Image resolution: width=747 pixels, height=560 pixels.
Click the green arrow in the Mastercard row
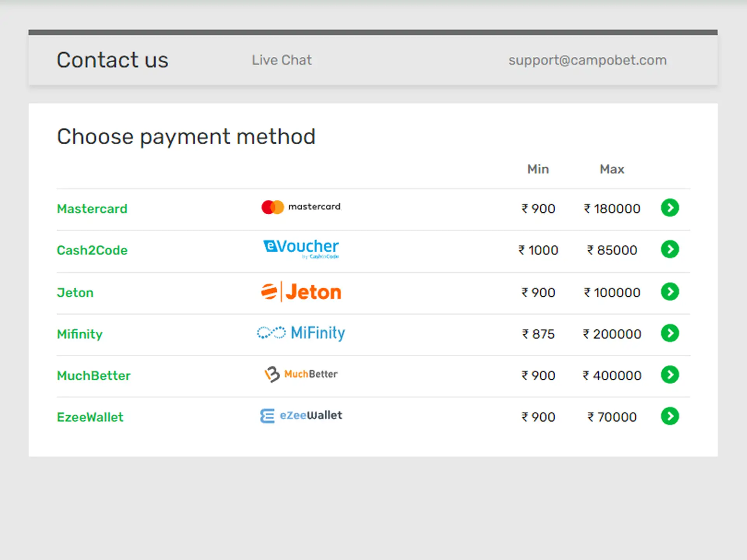[x=670, y=208]
